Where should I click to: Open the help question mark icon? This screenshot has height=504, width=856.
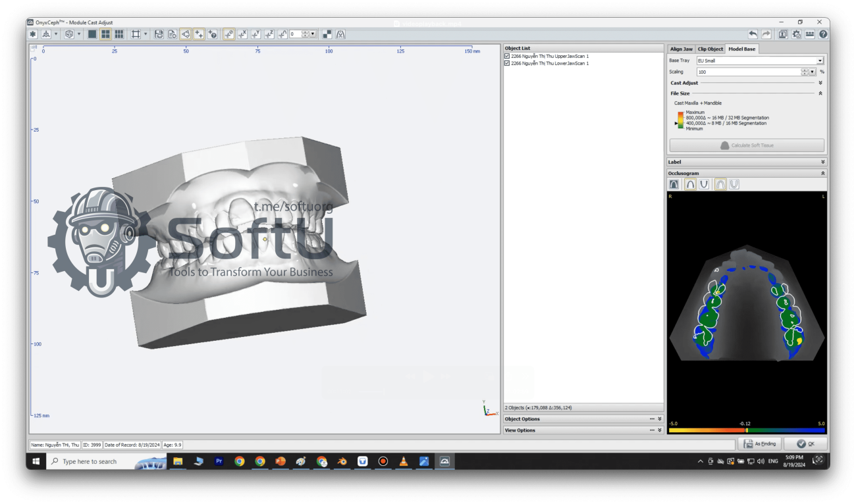[x=823, y=34]
